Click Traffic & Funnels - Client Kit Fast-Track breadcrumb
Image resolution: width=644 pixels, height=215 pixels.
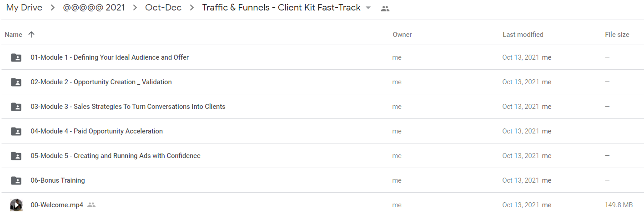(282, 8)
